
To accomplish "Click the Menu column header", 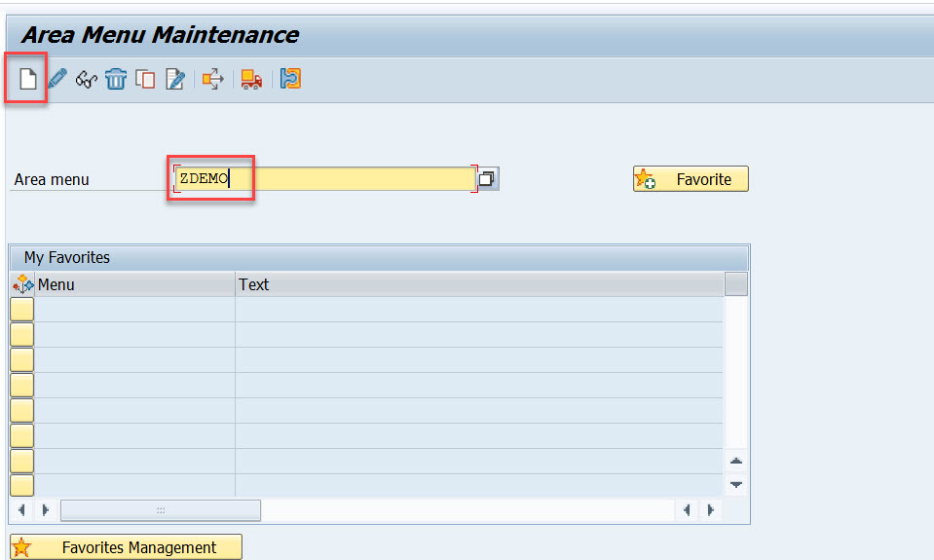I will coord(134,284).
